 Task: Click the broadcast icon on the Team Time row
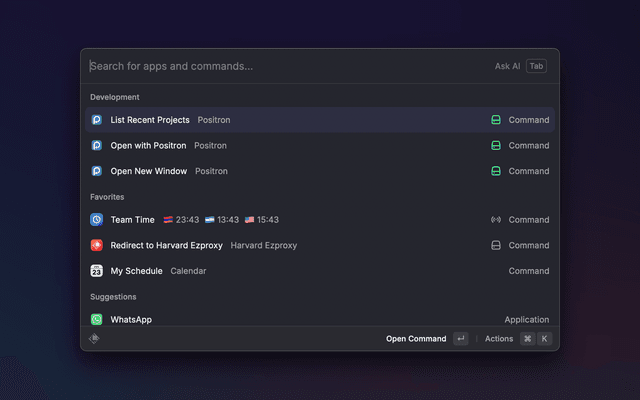click(x=495, y=220)
